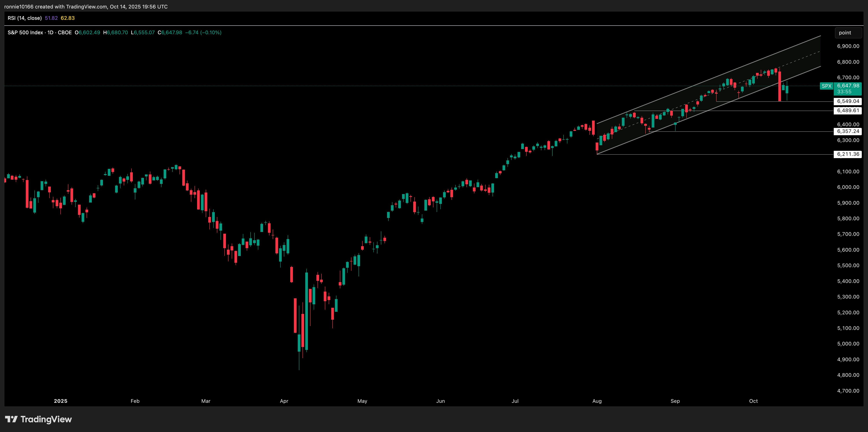Screen dimensions: 868x432
Task: Click the 6,549.04 horizontal line price label
Action: click(x=848, y=101)
